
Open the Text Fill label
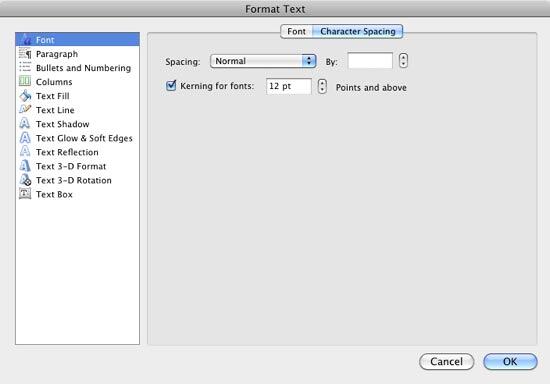(53, 96)
